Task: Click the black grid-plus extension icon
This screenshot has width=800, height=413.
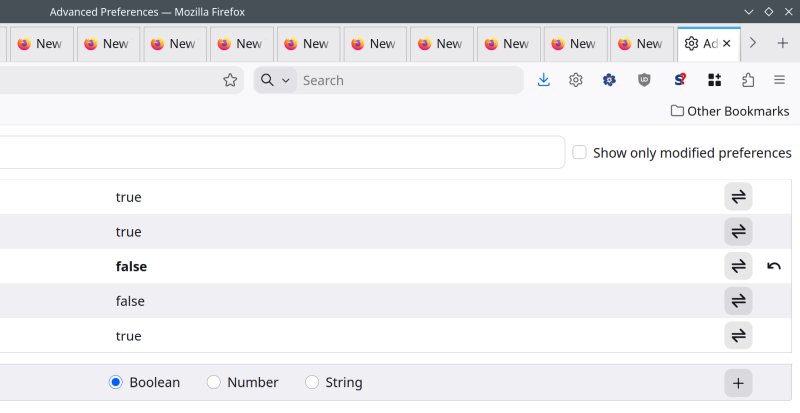Action: [714, 80]
